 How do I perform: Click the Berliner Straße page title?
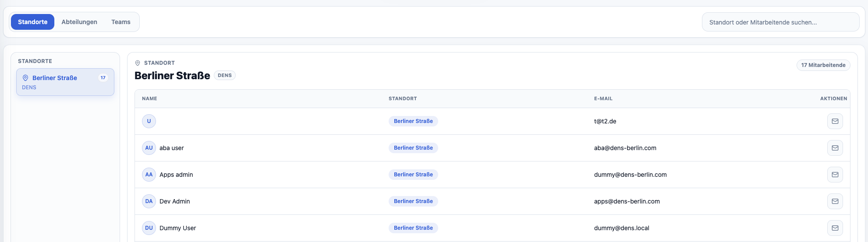[172, 76]
